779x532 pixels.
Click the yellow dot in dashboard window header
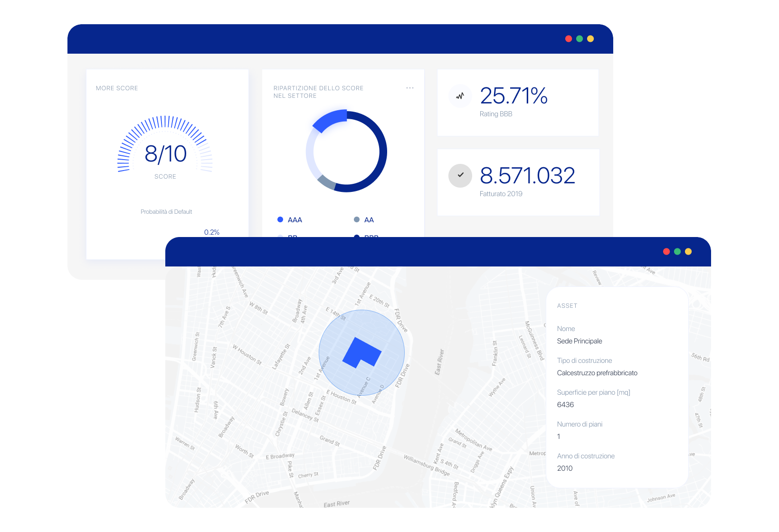[590, 39]
